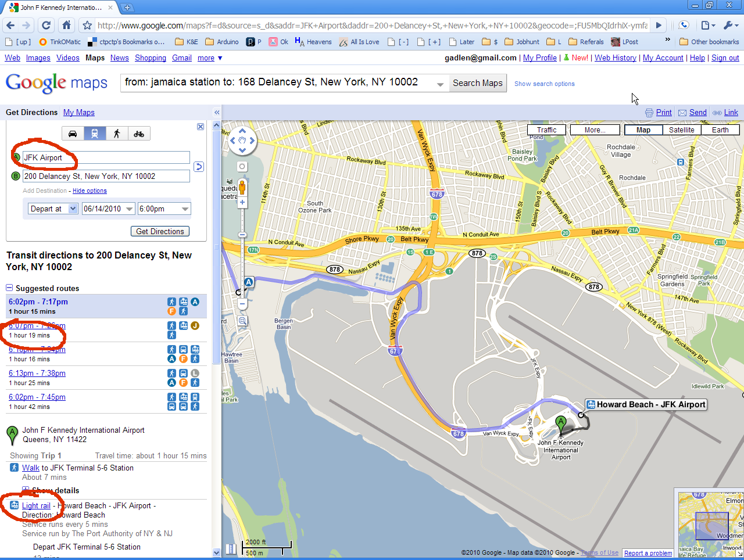Viewport: 744px width, 560px height.
Task: Go back with browser back arrow
Action: (x=10, y=25)
